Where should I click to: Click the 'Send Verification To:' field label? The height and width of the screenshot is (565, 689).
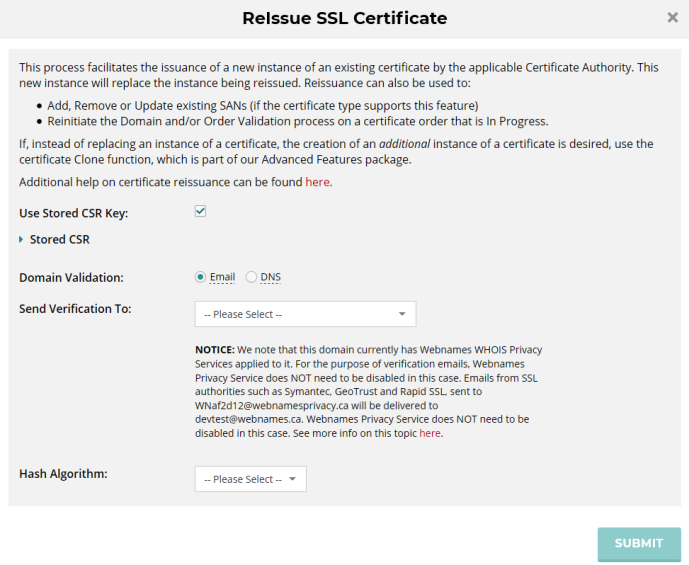click(x=75, y=308)
